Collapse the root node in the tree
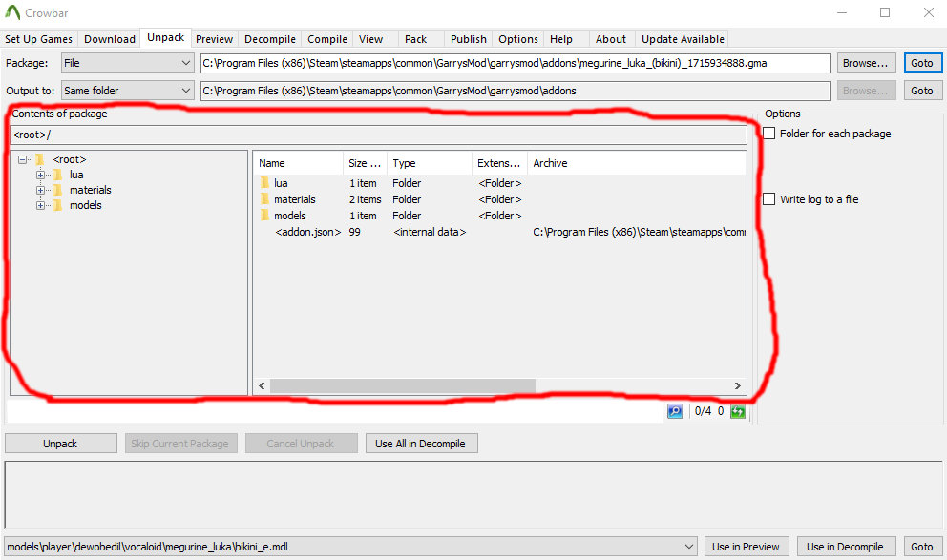Image resolution: width=947 pixels, height=560 pixels. [22, 160]
